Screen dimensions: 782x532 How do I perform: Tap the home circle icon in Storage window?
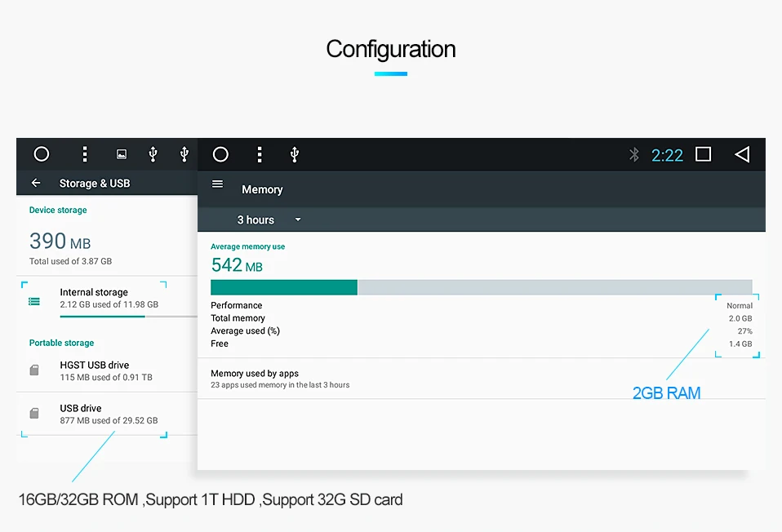pos(42,154)
